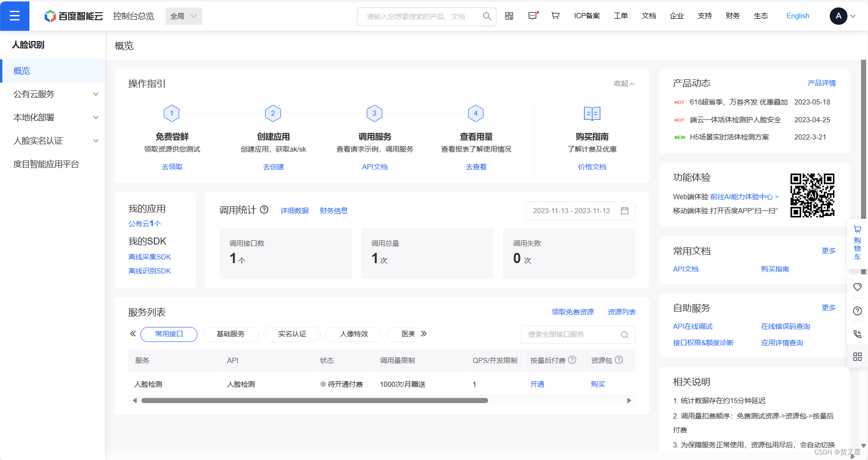This screenshot has height=460, width=868.
Task: Click step 4 hexagon icon
Action: pos(476,113)
